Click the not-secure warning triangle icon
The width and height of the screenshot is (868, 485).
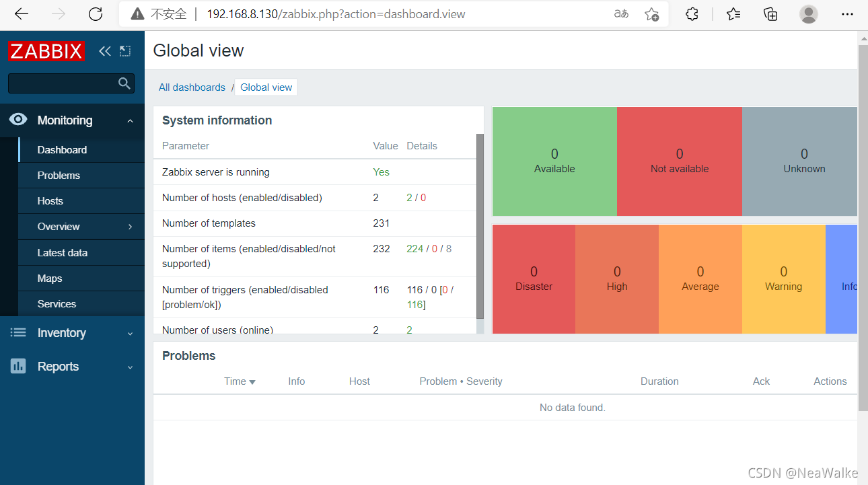pyautogui.click(x=138, y=14)
